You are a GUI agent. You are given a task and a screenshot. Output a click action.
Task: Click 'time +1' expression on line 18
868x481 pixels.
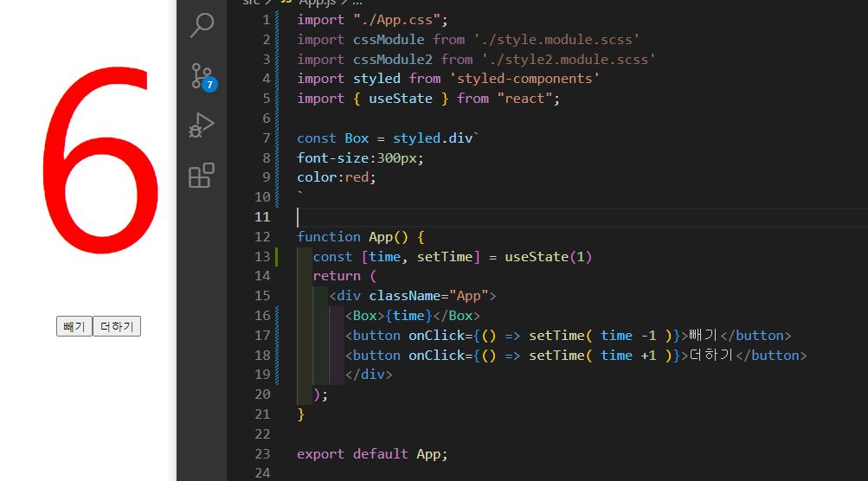(628, 356)
